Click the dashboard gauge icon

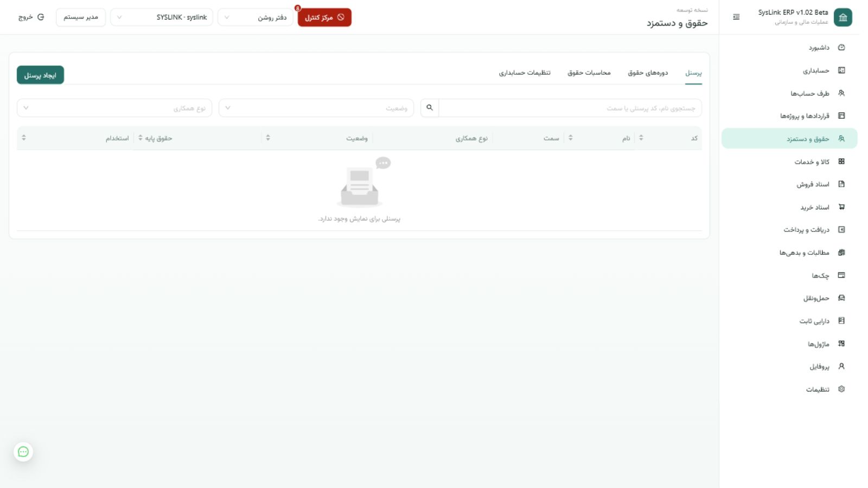[841, 48]
